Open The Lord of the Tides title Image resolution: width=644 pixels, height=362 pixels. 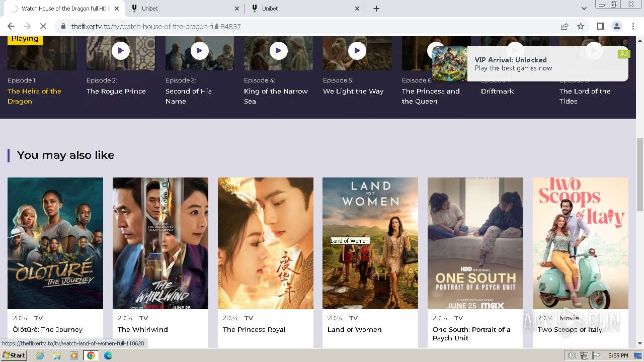point(585,96)
